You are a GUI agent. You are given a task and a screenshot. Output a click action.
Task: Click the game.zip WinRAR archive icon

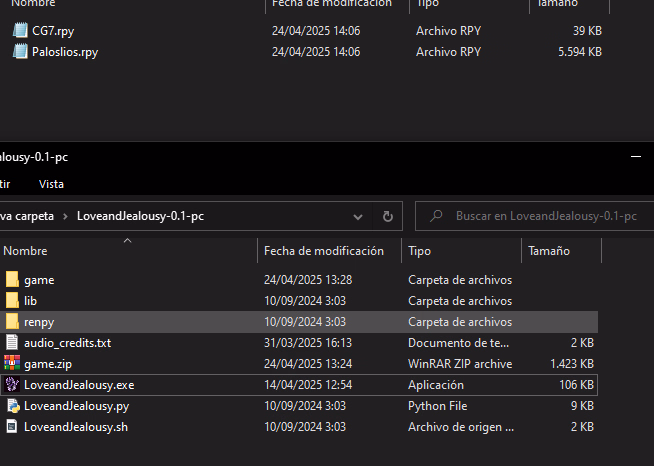[x=12, y=364]
